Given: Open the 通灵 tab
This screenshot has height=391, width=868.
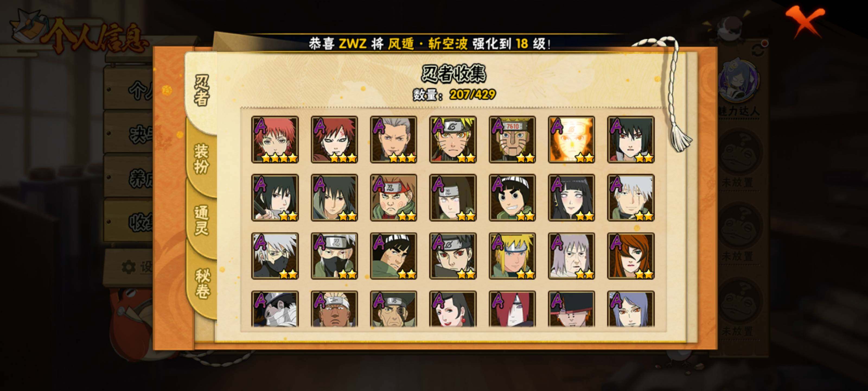Looking at the screenshot, I should tap(202, 220).
